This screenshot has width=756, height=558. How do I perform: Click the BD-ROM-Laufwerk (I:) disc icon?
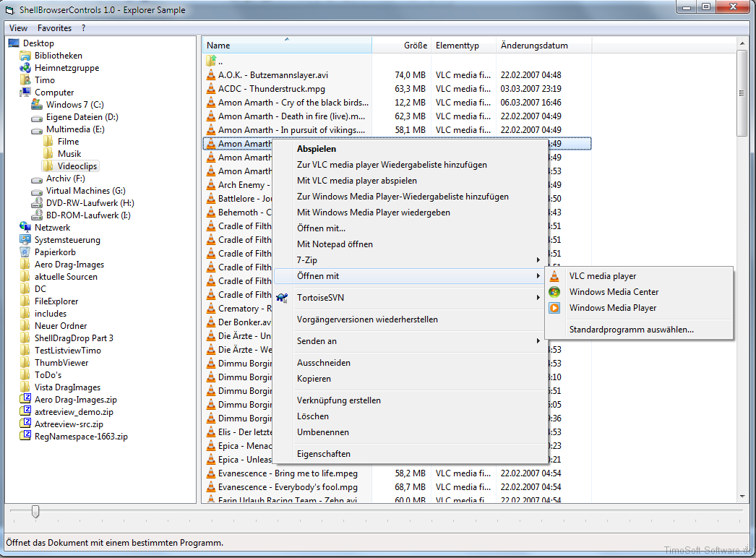pos(37,215)
